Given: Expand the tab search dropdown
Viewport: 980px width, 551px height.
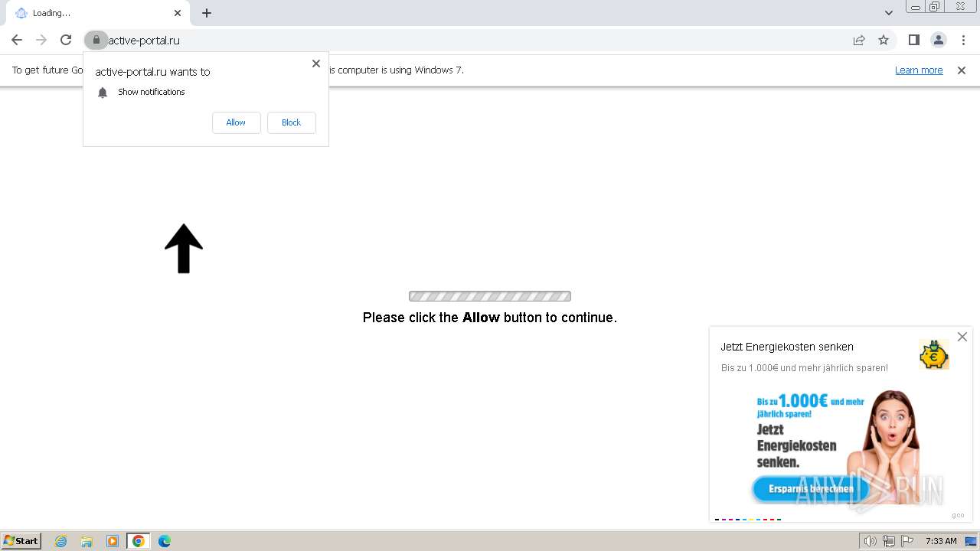Looking at the screenshot, I should pos(888,13).
